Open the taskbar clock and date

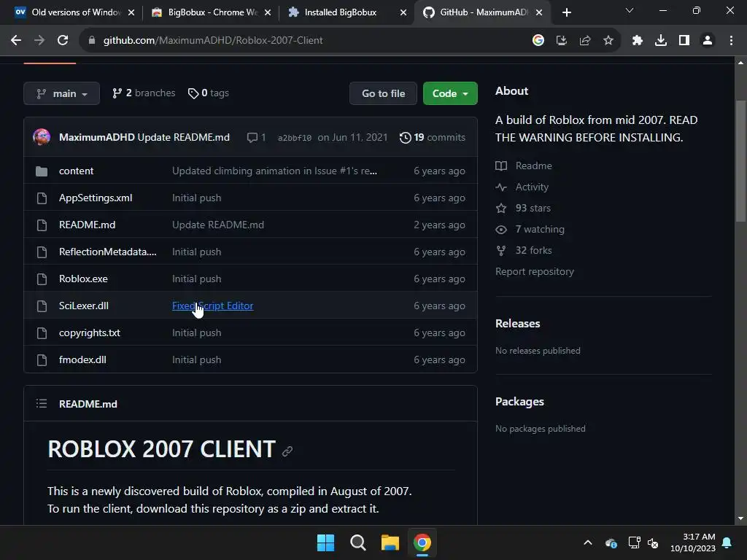pyautogui.click(x=693, y=542)
